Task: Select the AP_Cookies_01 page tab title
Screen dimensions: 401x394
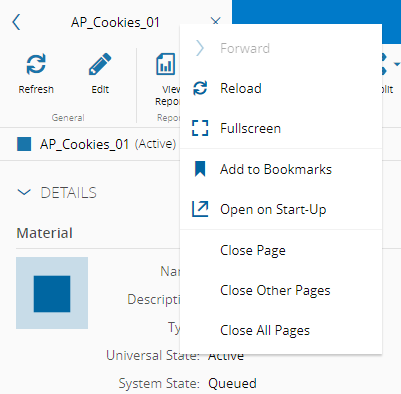Action: [115, 23]
